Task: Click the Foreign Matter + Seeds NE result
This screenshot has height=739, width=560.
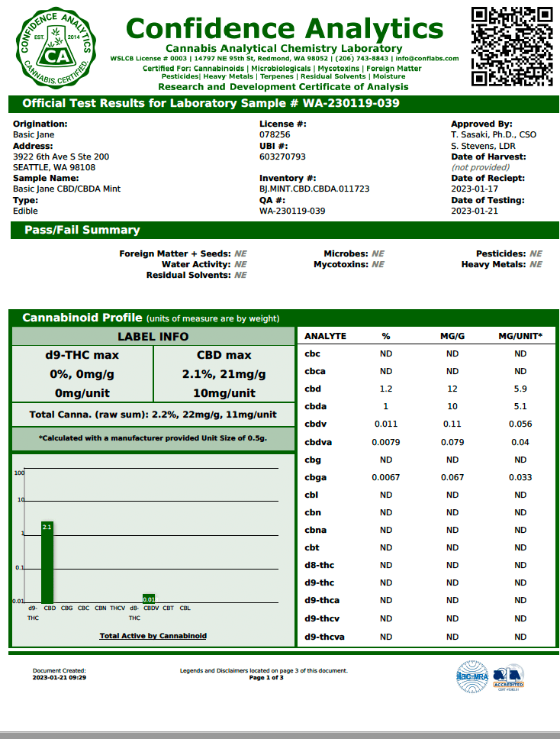Action: [x=240, y=253]
